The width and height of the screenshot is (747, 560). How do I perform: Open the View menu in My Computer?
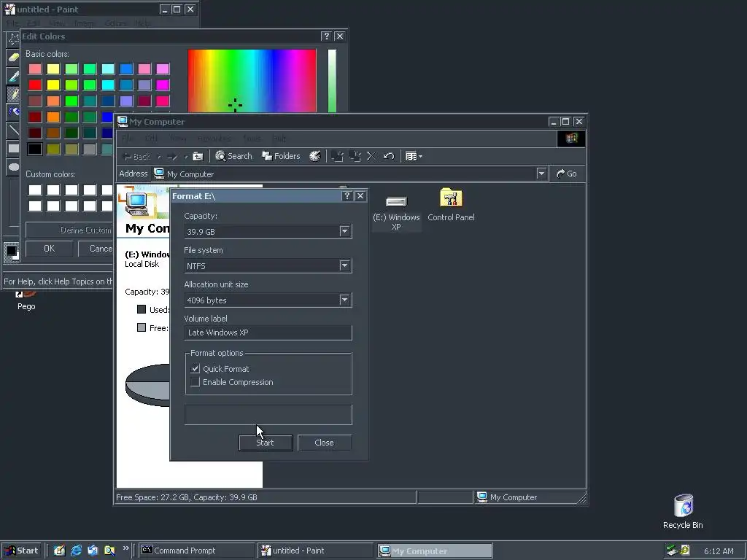pyautogui.click(x=178, y=139)
